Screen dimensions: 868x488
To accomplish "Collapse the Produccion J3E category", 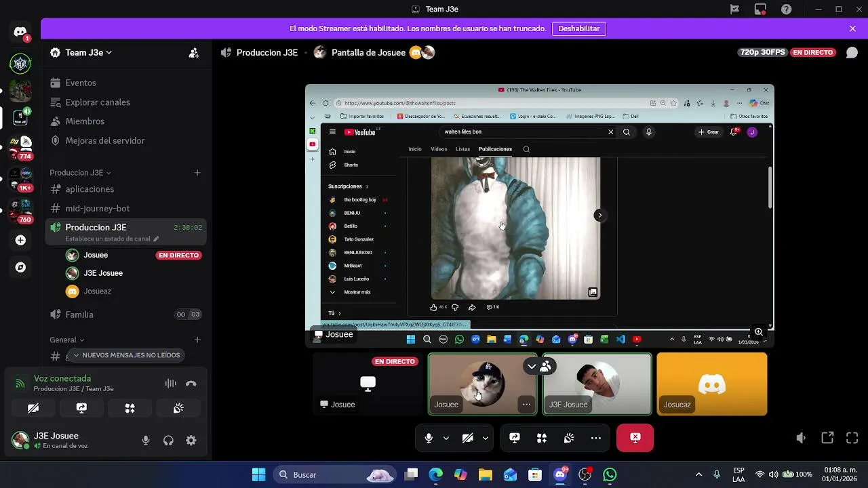I will pyautogui.click(x=80, y=173).
